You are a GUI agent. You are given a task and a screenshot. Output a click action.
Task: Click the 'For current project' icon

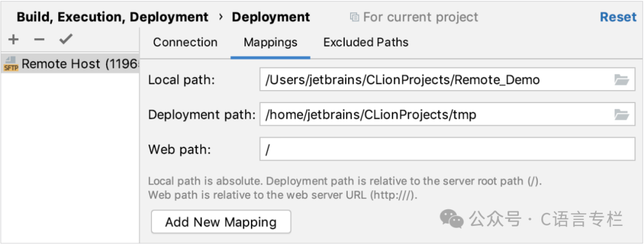pos(354,17)
